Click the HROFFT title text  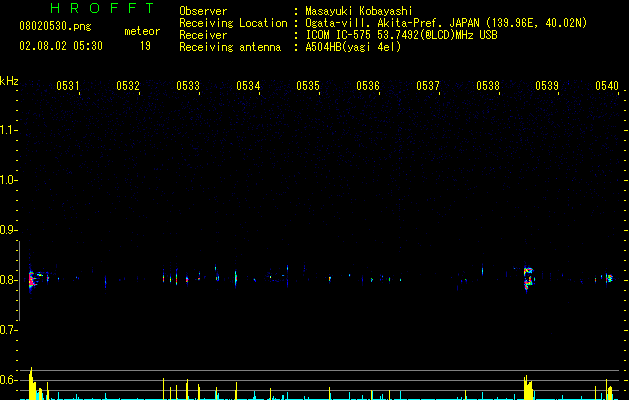pyautogui.click(x=102, y=8)
